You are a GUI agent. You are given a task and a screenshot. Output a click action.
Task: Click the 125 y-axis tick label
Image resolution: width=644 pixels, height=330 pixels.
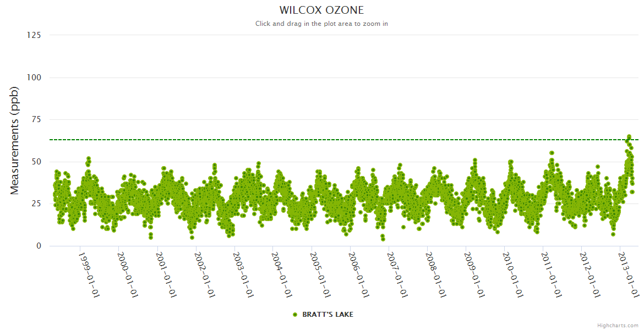pos(34,35)
